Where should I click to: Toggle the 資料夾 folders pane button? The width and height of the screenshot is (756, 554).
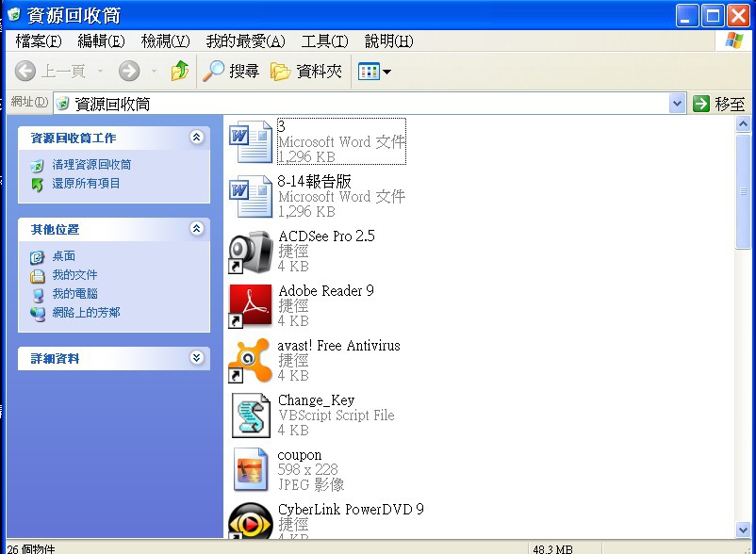tap(305, 72)
